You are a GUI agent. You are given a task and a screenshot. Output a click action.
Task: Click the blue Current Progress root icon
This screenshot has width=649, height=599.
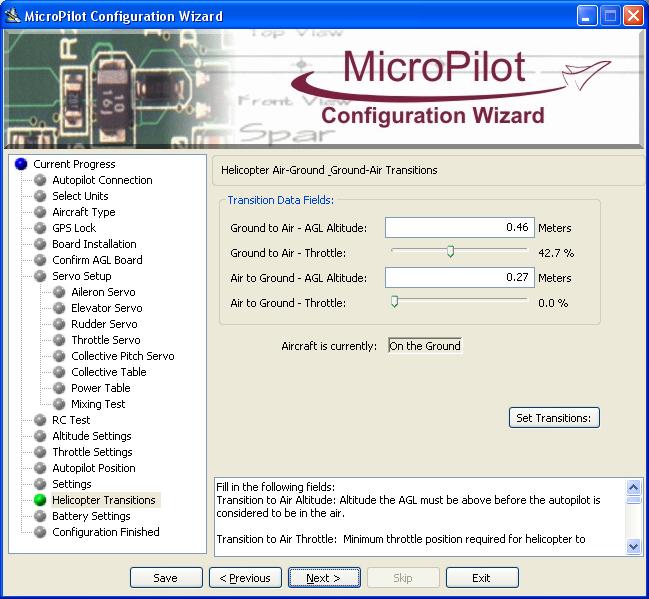[21, 164]
